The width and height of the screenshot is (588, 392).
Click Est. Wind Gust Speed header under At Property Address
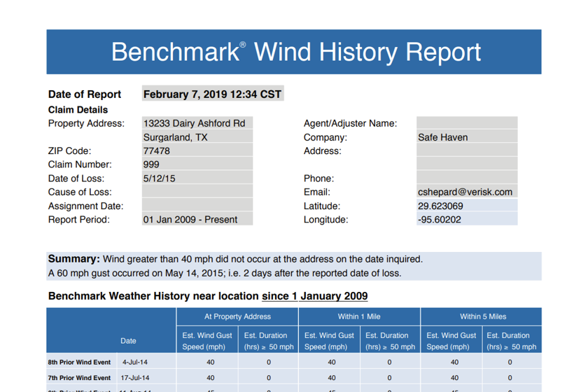(207, 341)
